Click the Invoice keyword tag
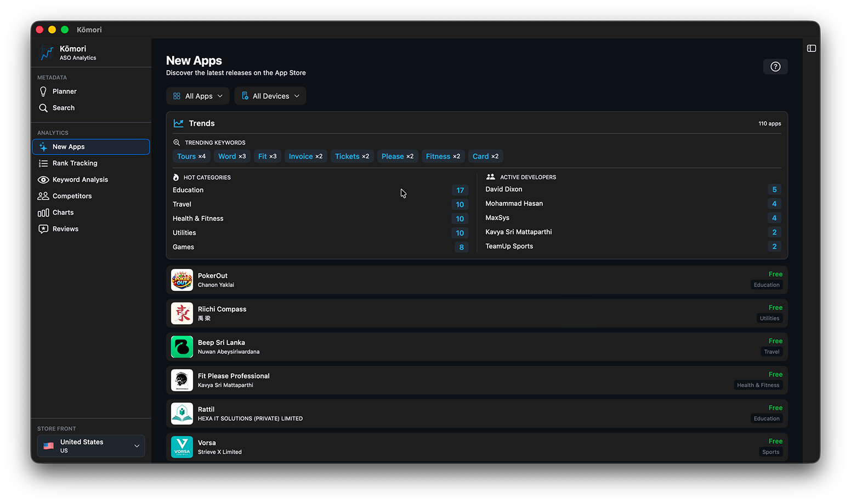The width and height of the screenshot is (851, 504). point(305,156)
